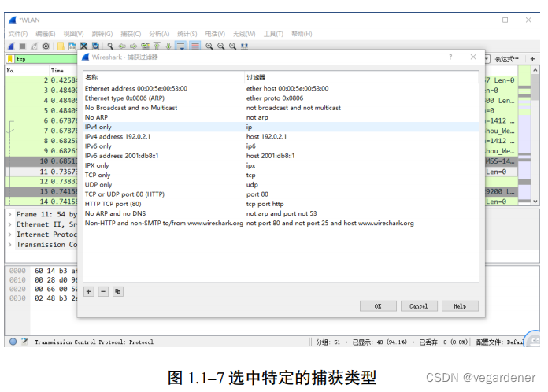The height and width of the screenshot is (392, 548).
Task: Open the 统计(S) menu
Action: (187, 34)
